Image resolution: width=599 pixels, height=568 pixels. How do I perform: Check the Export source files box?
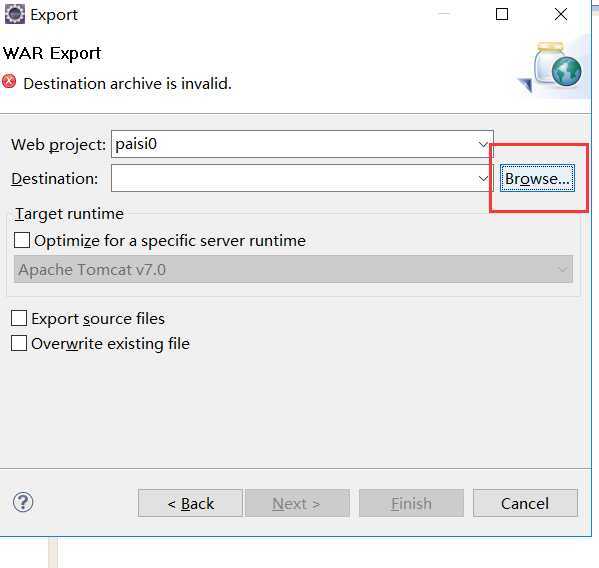pos(19,318)
